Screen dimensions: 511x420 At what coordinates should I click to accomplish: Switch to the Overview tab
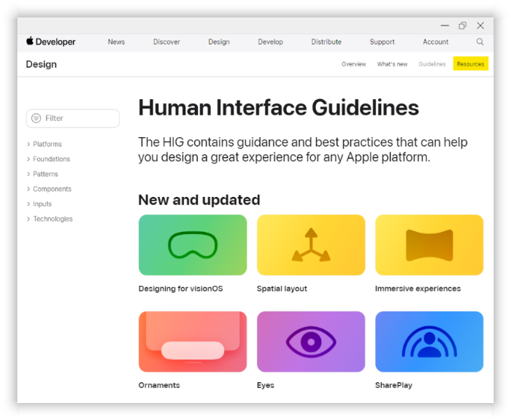click(x=353, y=64)
